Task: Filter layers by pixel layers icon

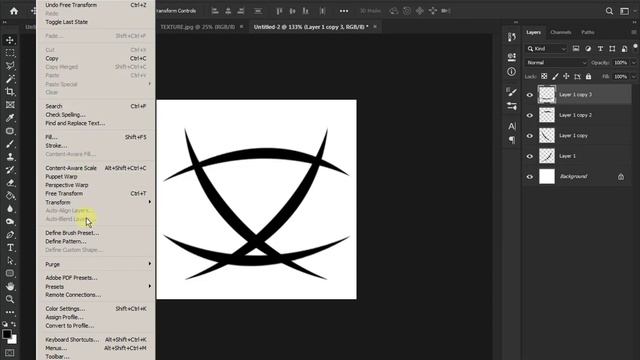Action: [x=576, y=49]
